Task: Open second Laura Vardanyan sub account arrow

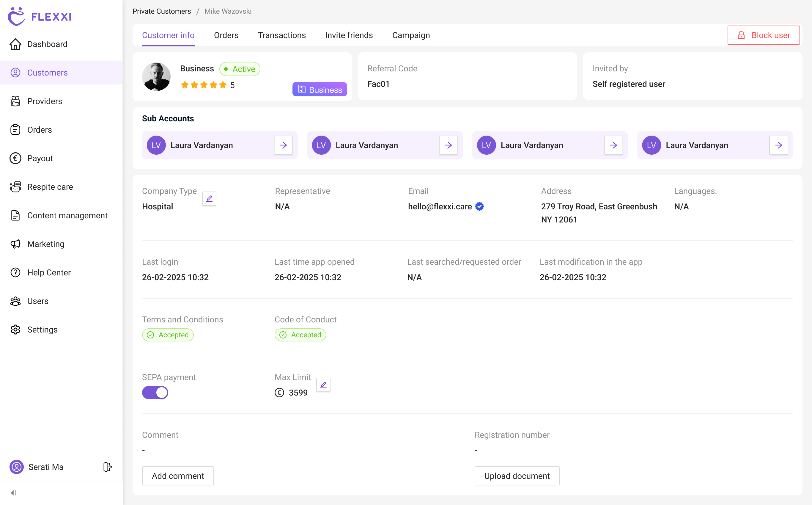Action: [x=449, y=145]
